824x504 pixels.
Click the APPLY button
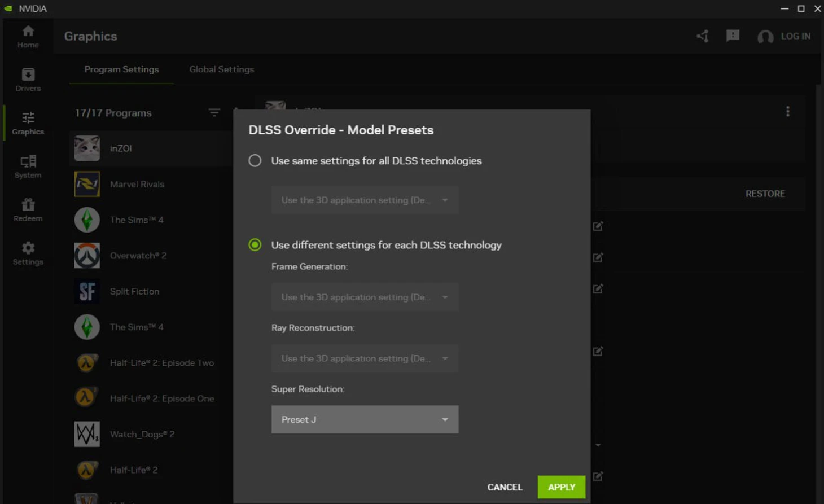click(561, 487)
